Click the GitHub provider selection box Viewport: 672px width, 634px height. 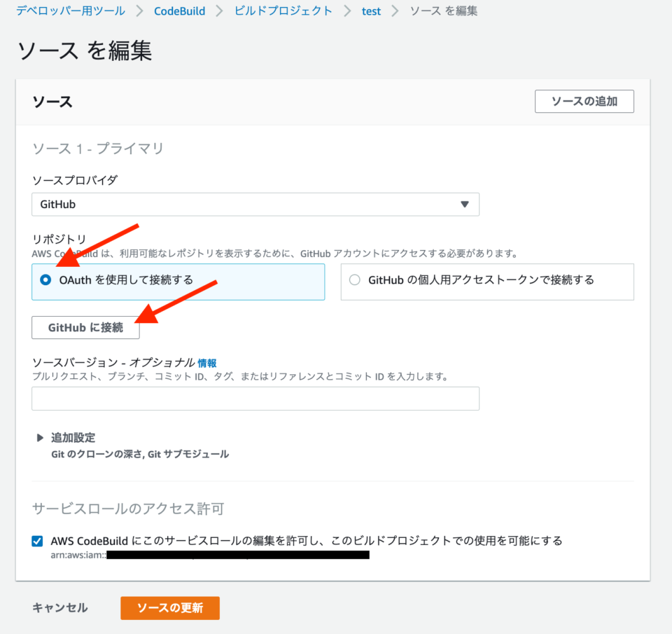tap(255, 205)
